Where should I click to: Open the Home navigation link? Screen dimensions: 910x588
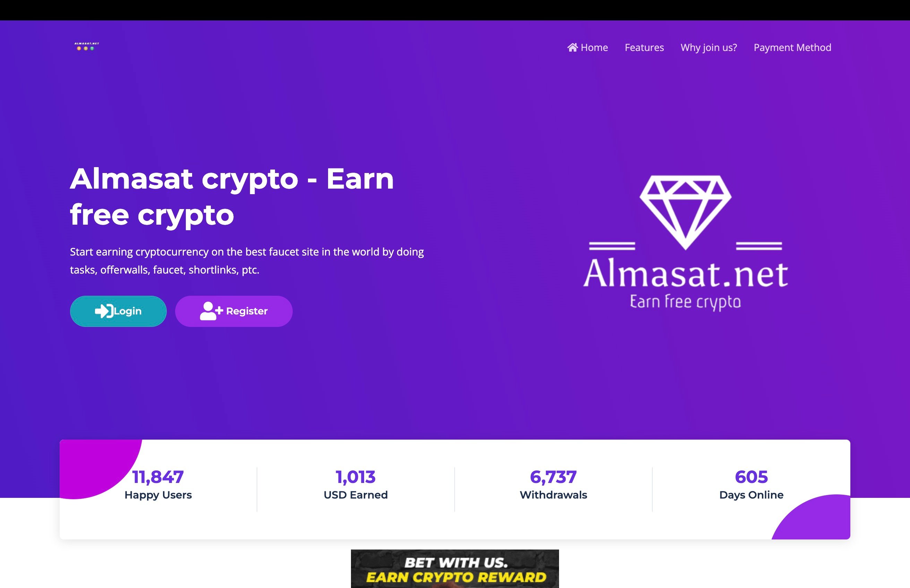[x=588, y=47]
